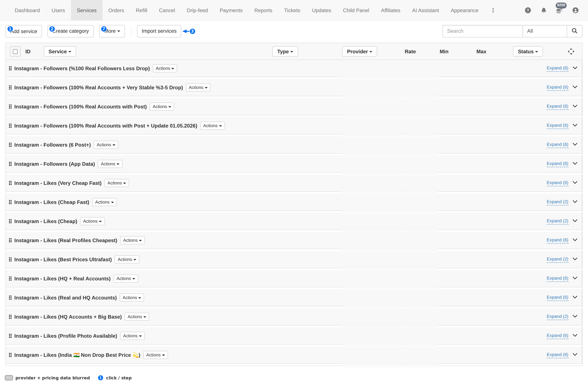Open the Users tab
The width and height of the screenshot is (588, 388).
tap(58, 10)
